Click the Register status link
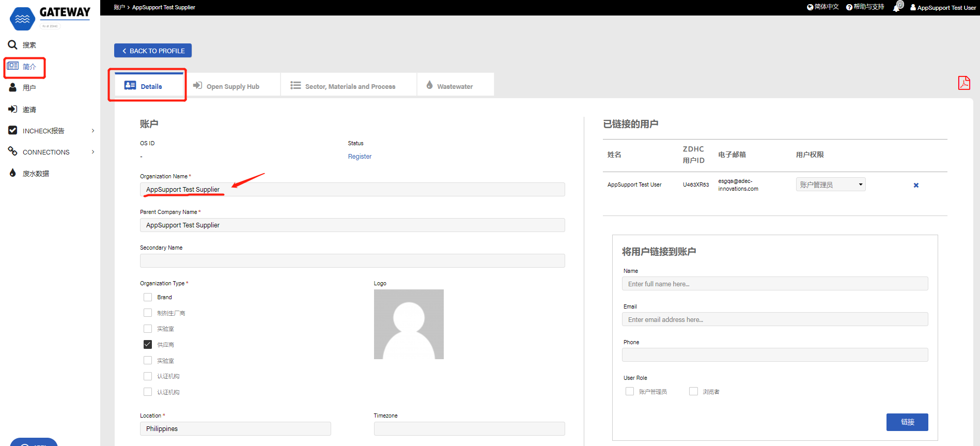 (360, 157)
